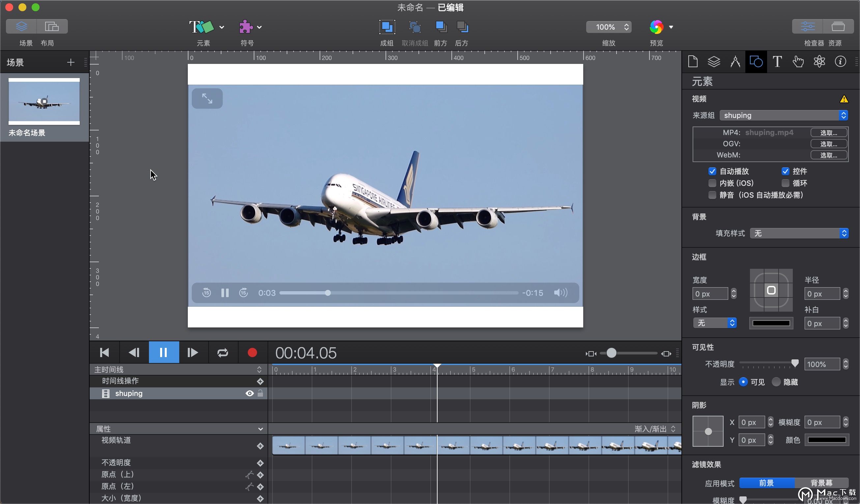Lock the shuping layer
The image size is (860, 504).
pyautogui.click(x=260, y=393)
